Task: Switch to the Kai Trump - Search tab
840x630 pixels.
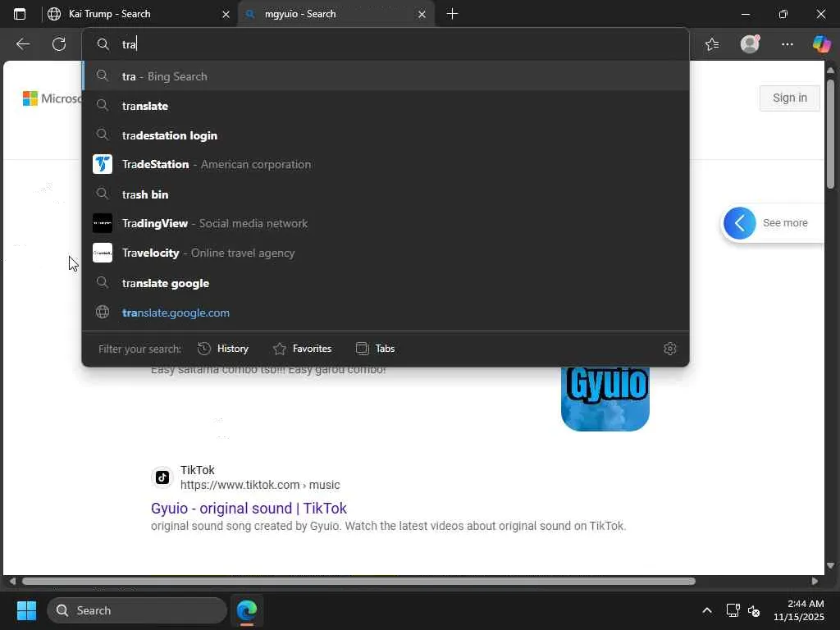Action: (x=139, y=14)
